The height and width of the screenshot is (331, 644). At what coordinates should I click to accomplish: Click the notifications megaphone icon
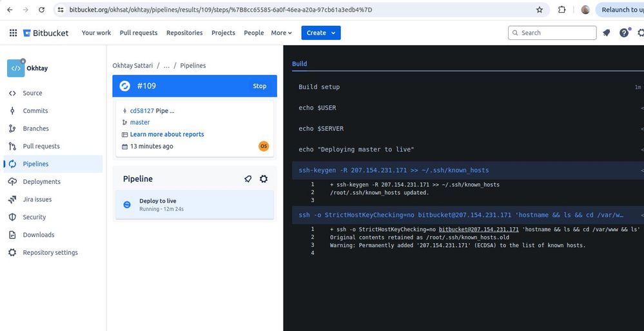click(x=606, y=33)
